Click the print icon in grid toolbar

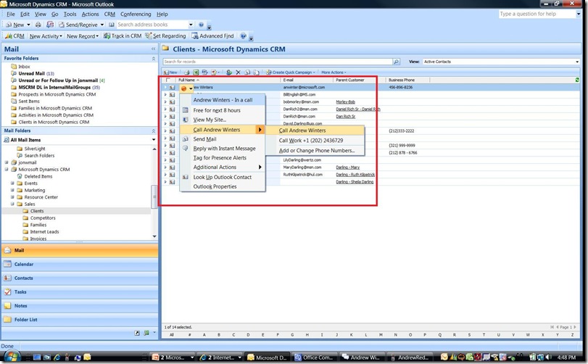pos(186,73)
